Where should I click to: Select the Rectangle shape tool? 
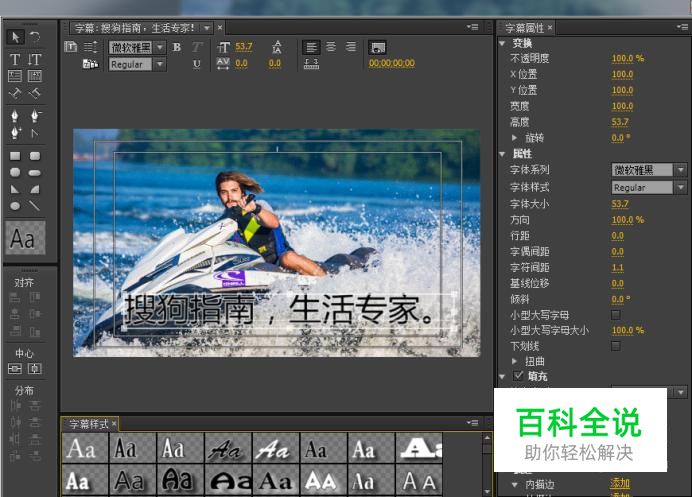click(15, 156)
